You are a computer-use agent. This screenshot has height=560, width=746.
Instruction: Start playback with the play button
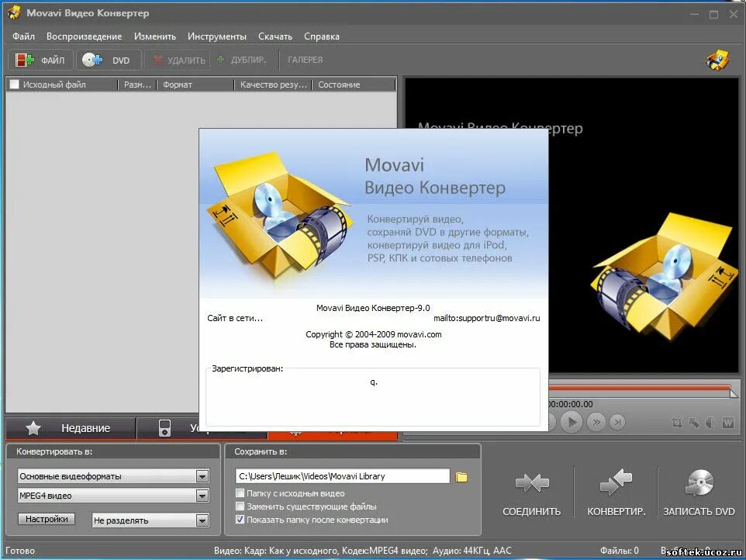[572, 422]
